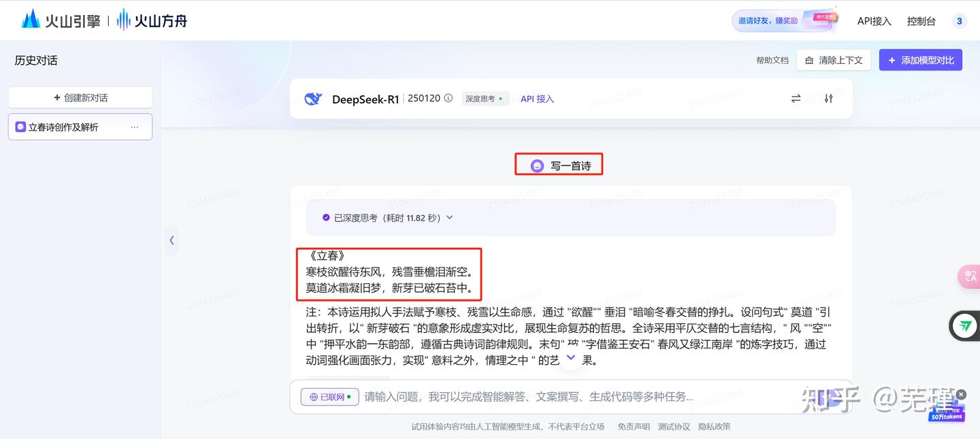Viewport: 980px width, 439px height.
Task: Click the pink floating translate icon on right edge
Action: [x=968, y=276]
